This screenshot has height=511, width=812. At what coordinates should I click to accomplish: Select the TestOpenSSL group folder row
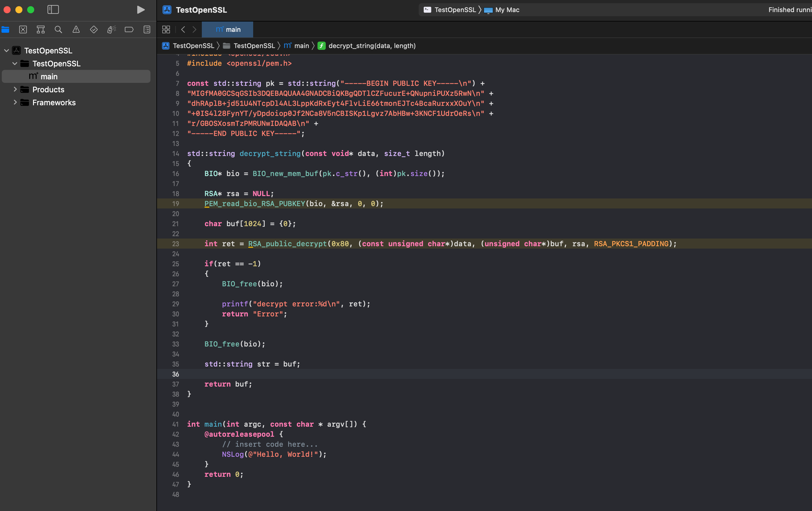tap(76, 63)
